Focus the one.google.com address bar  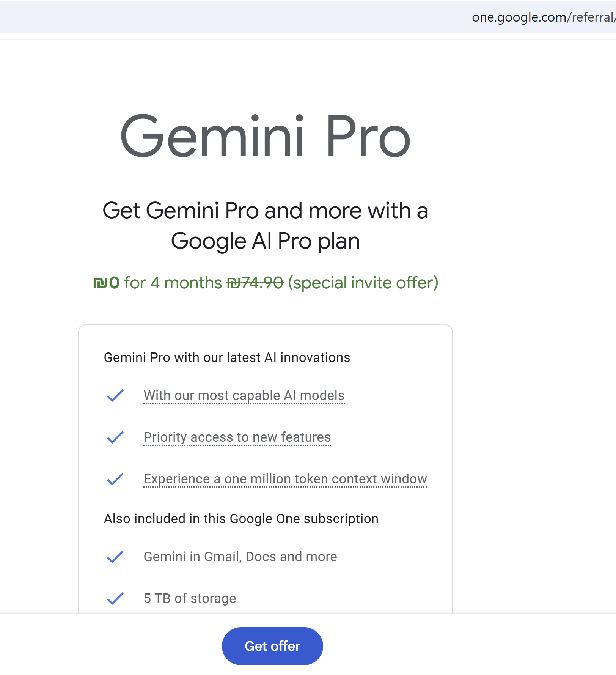(542, 17)
